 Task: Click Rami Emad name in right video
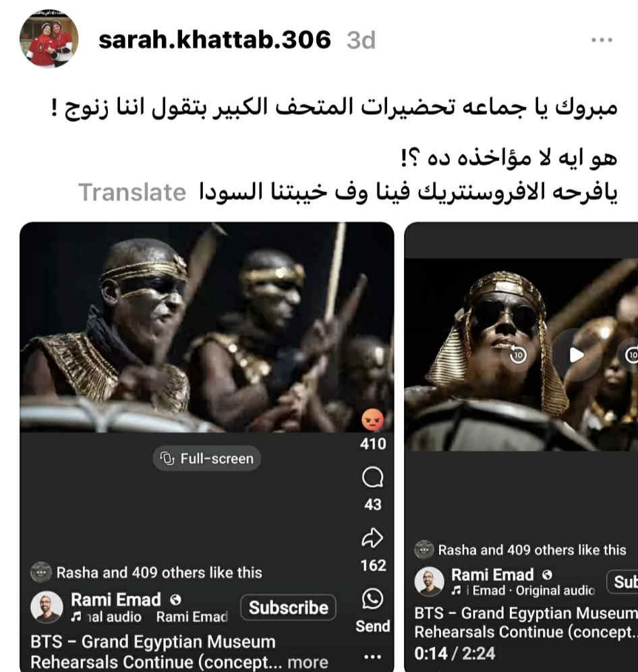tap(492, 575)
